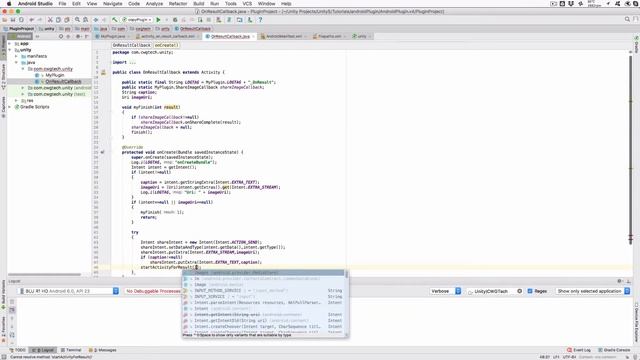Image resolution: width=640 pixels, height=360 pixels.
Task: Open the Gradle Console button
Action: (x=614, y=350)
